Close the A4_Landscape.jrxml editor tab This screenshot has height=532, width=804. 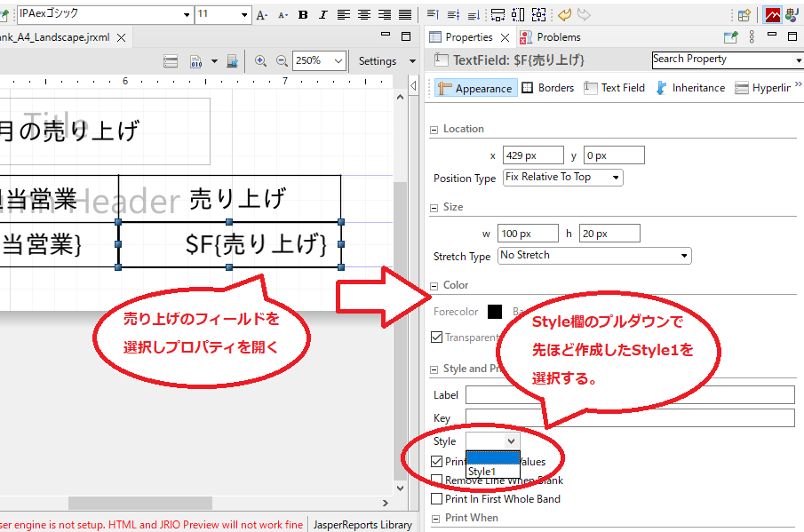pyautogui.click(x=122, y=37)
